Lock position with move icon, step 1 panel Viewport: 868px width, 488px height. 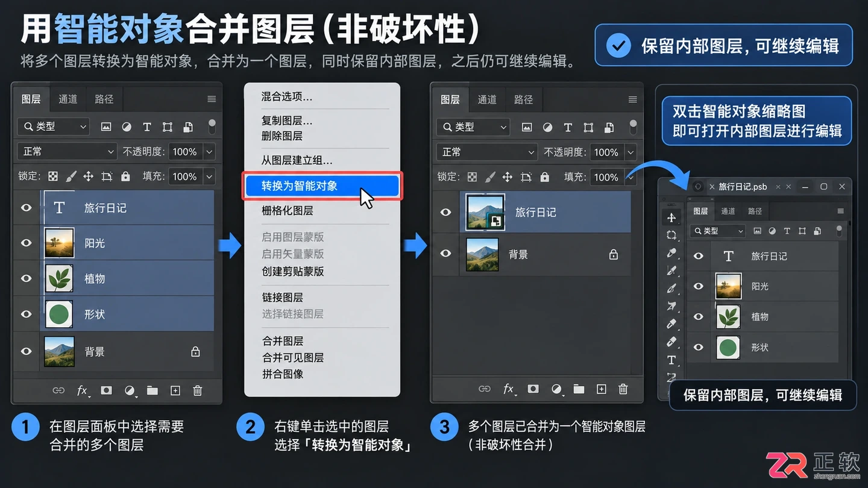point(88,177)
